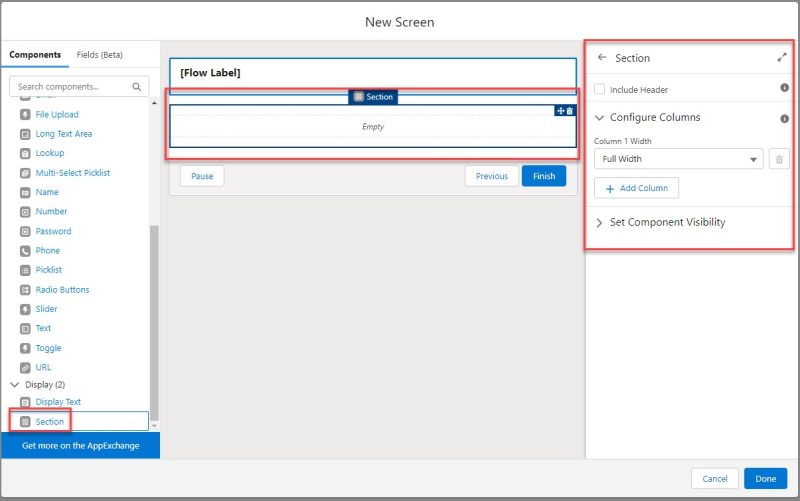Click the Include Header info icon
Viewport: 800px width, 501px height.
coord(784,89)
